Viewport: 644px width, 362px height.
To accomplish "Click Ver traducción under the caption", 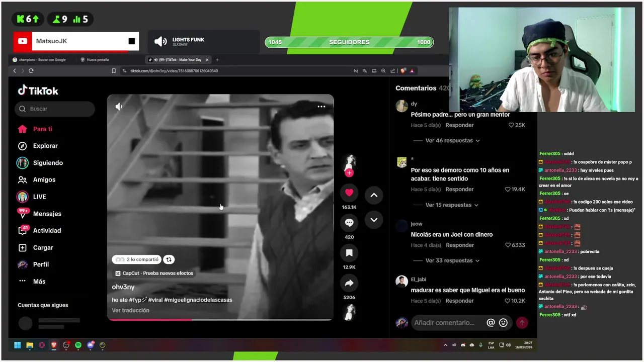I will coord(130,310).
